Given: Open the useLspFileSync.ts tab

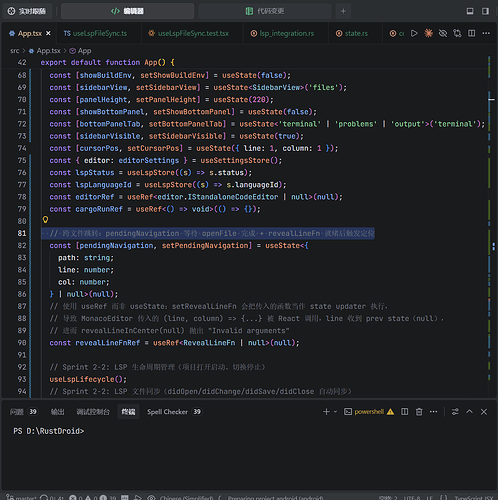Looking at the screenshot, I should (x=99, y=33).
